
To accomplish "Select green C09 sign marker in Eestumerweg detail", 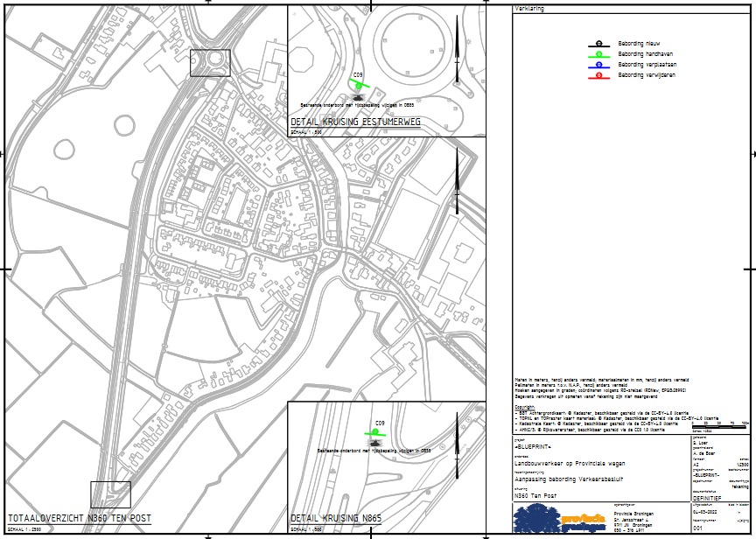I will pyautogui.click(x=358, y=85).
